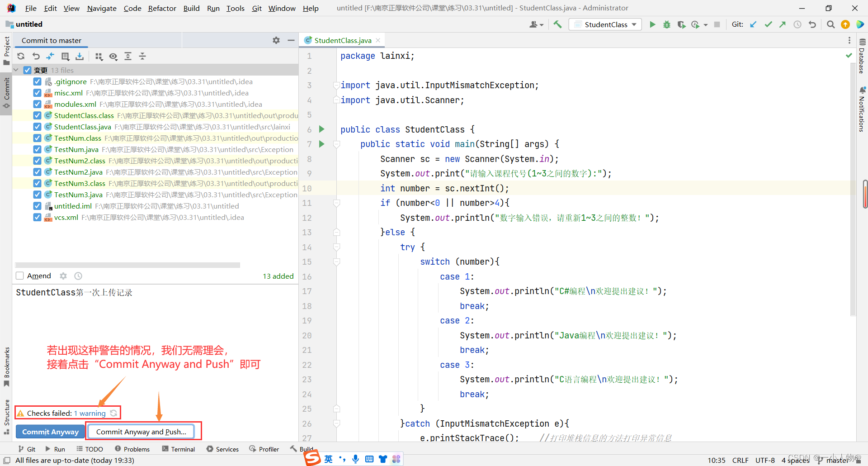Fold the import block at line 3

(x=337, y=85)
